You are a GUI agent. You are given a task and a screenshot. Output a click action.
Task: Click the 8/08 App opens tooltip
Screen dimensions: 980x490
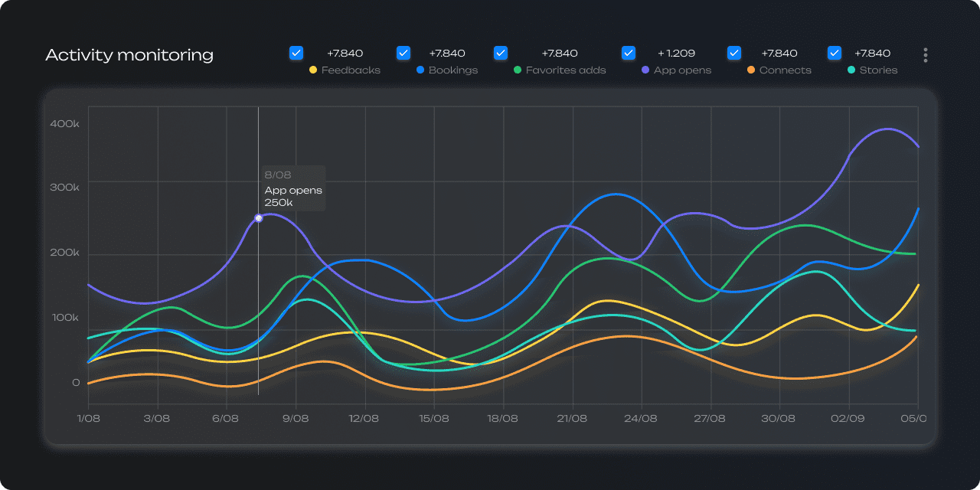coord(293,188)
